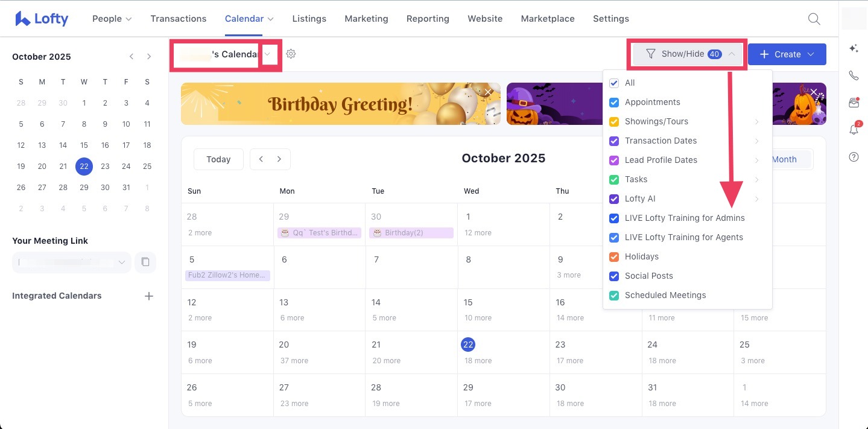
Task: Click the Today button
Action: point(218,159)
